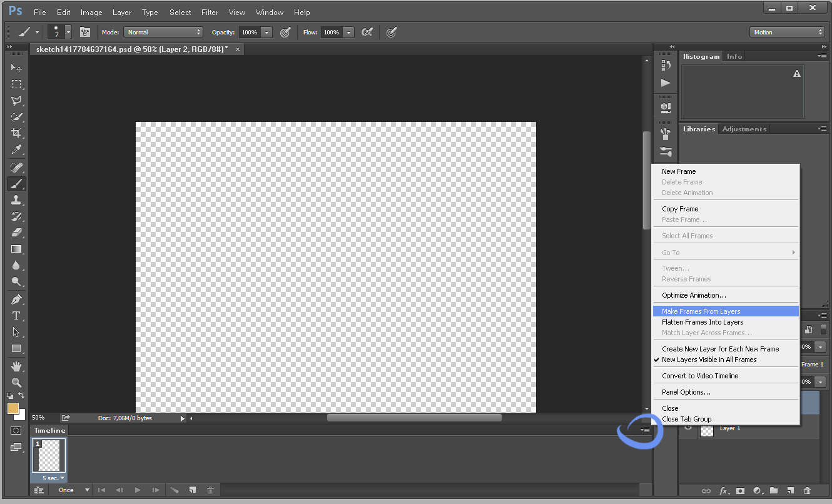Click the foreground color swatch

coord(13,408)
